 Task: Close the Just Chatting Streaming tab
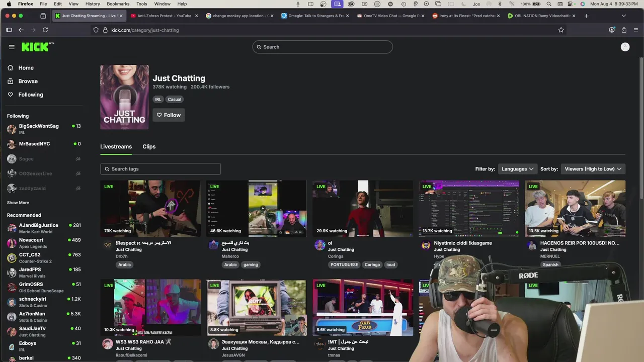tap(121, 16)
